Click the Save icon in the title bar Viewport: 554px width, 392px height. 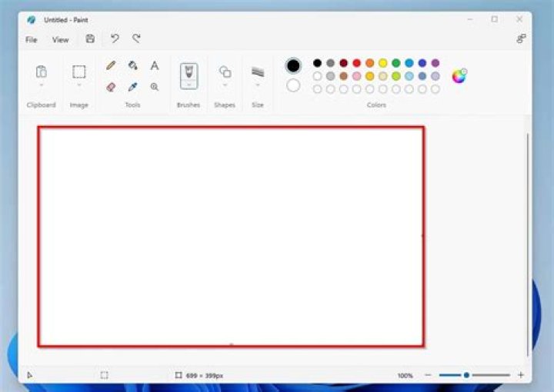pyautogui.click(x=90, y=39)
